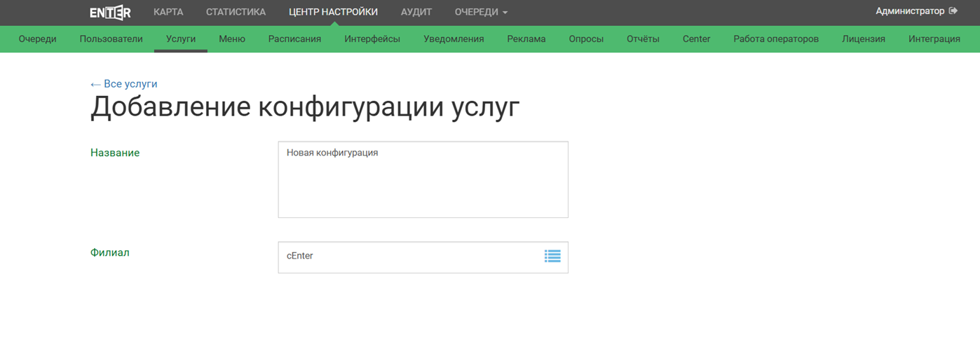Open the Интеграция tab
Viewport: 980px width, 358px height.
pyautogui.click(x=934, y=39)
